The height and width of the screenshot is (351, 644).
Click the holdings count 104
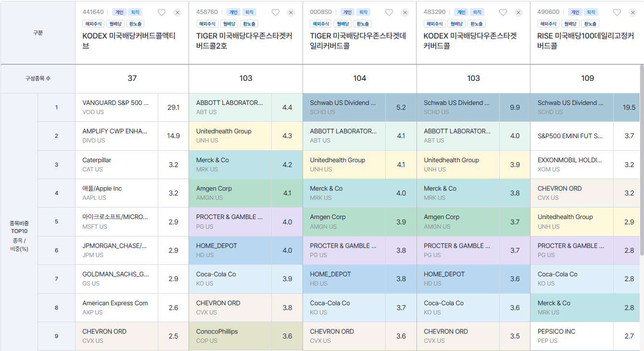click(360, 78)
